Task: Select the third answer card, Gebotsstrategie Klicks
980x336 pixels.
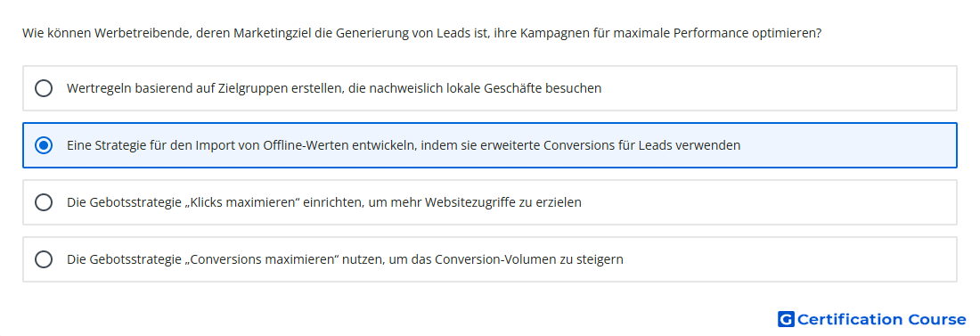Action: [x=490, y=202]
